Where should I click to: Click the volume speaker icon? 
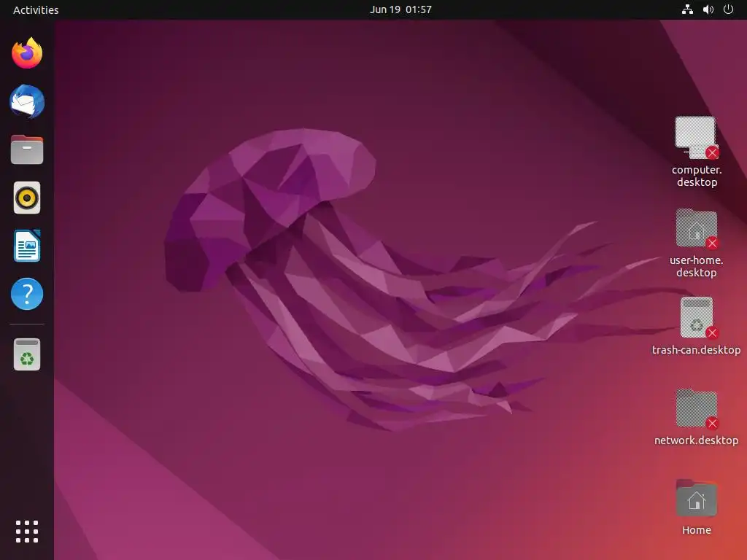coord(708,9)
